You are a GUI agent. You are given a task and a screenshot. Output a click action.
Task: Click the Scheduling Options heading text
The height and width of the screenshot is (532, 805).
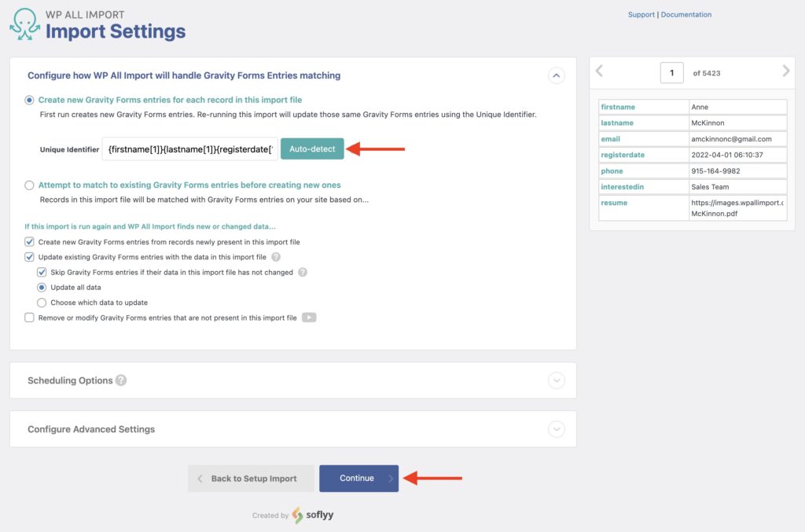pyautogui.click(x=70, y=380)
